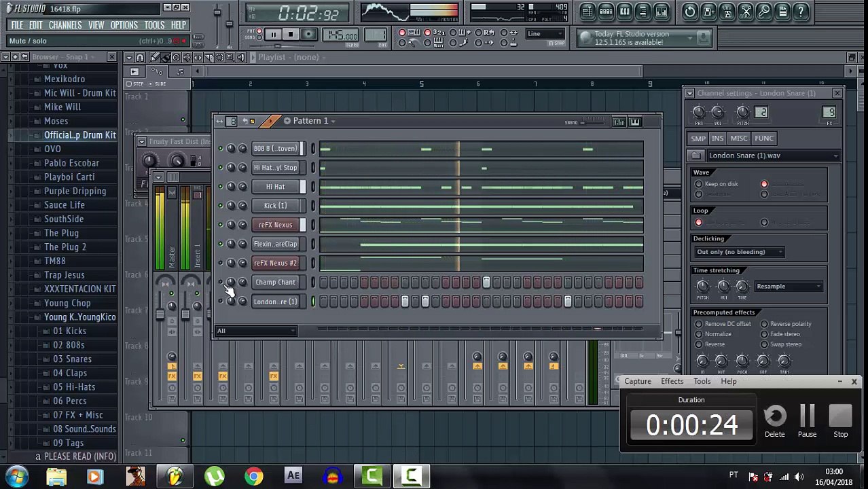Open the playlist view icon in toolbar
868x489 pixels.
[587, 12]
